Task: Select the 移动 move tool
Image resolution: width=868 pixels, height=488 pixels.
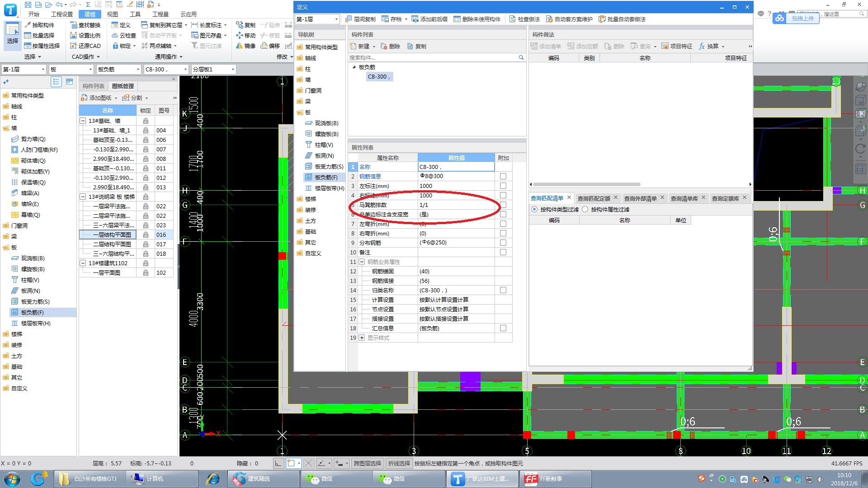Action: (245, 35)
